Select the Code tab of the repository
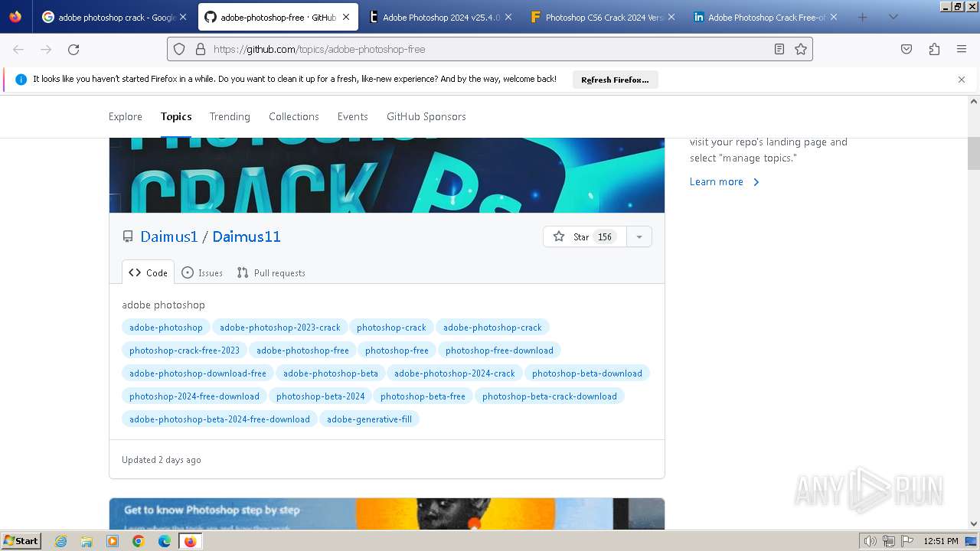 pos(149,272)
